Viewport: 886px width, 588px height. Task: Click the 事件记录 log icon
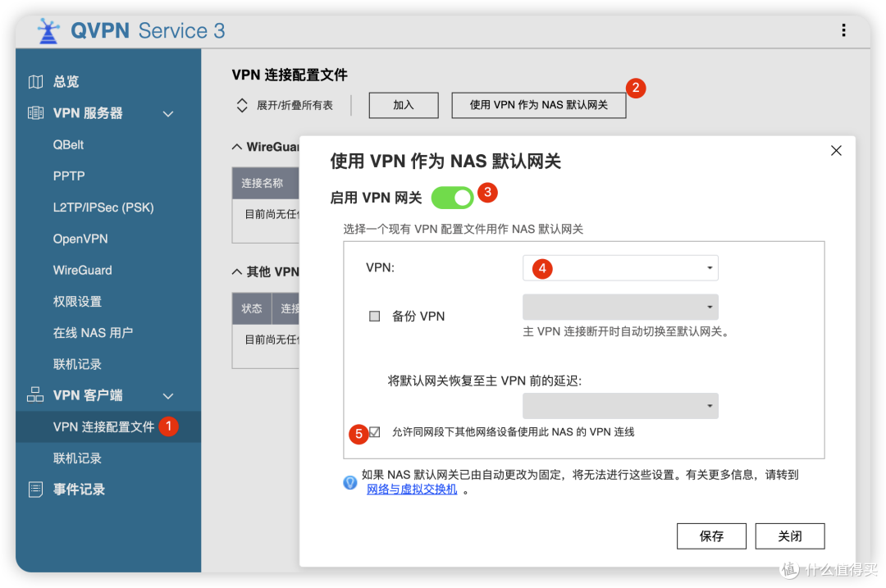click(x=35, y=489)
